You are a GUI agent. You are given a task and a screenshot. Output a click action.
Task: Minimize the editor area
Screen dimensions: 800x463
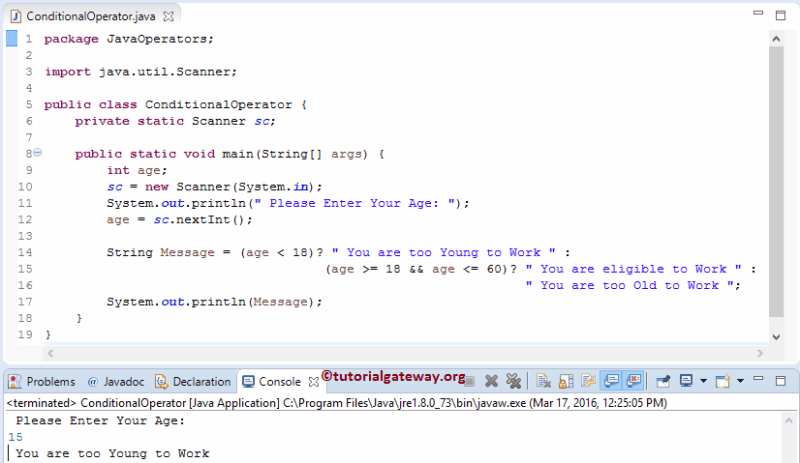pyautogui.click(x=758, y=13)
